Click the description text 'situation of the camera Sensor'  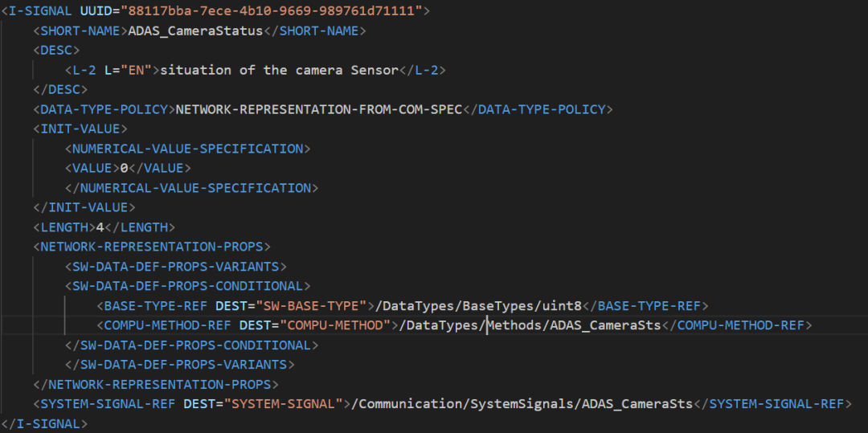point(279,70)
